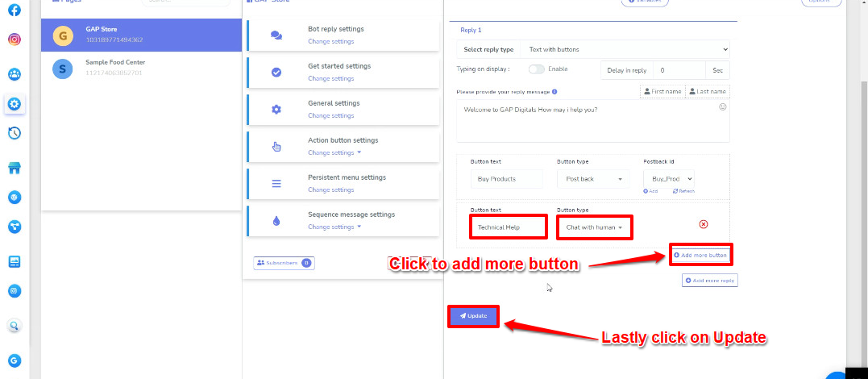
Task: Open the emoji picker smiley icon
Action: 722,107
